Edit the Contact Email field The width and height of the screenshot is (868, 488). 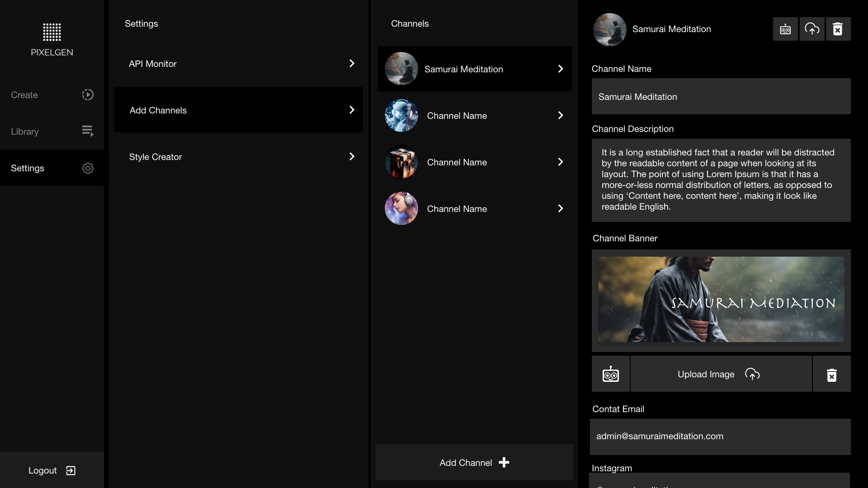pyautogui.click(x=721, y=436)
